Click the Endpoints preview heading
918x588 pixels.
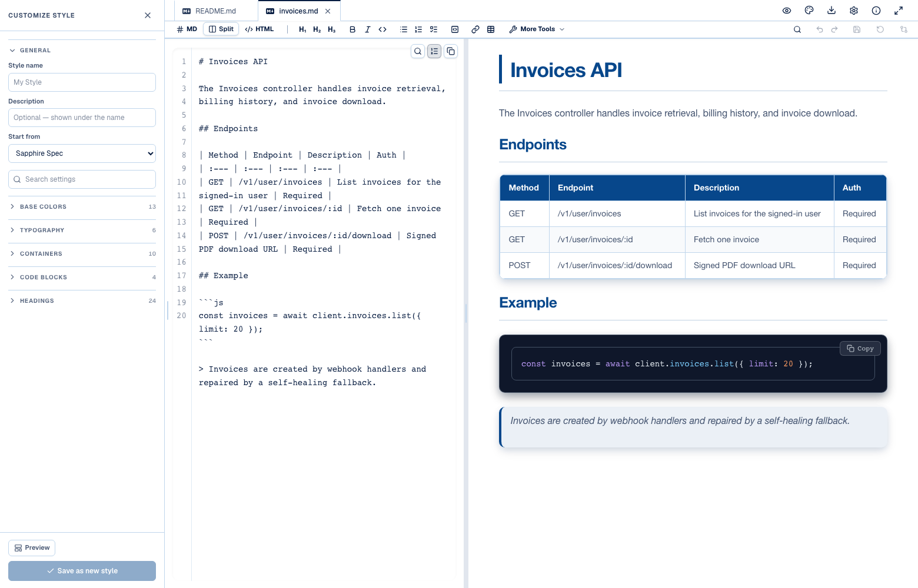(x=533, y=145)
